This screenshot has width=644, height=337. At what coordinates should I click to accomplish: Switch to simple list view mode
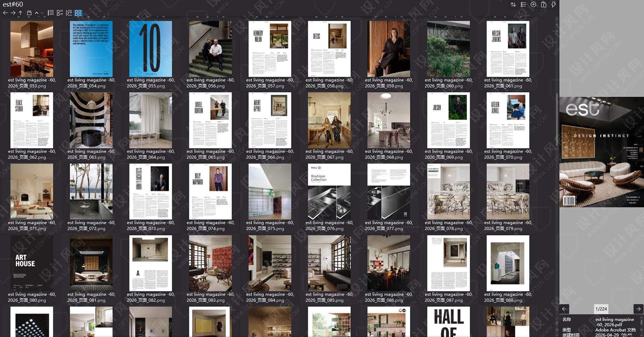pos(51,13)
